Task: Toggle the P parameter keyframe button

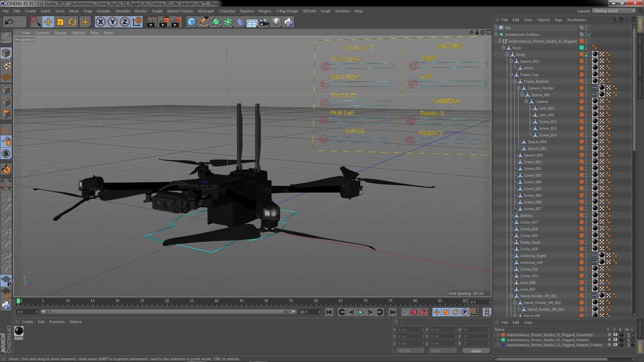Action: click(x=465, y=312)
